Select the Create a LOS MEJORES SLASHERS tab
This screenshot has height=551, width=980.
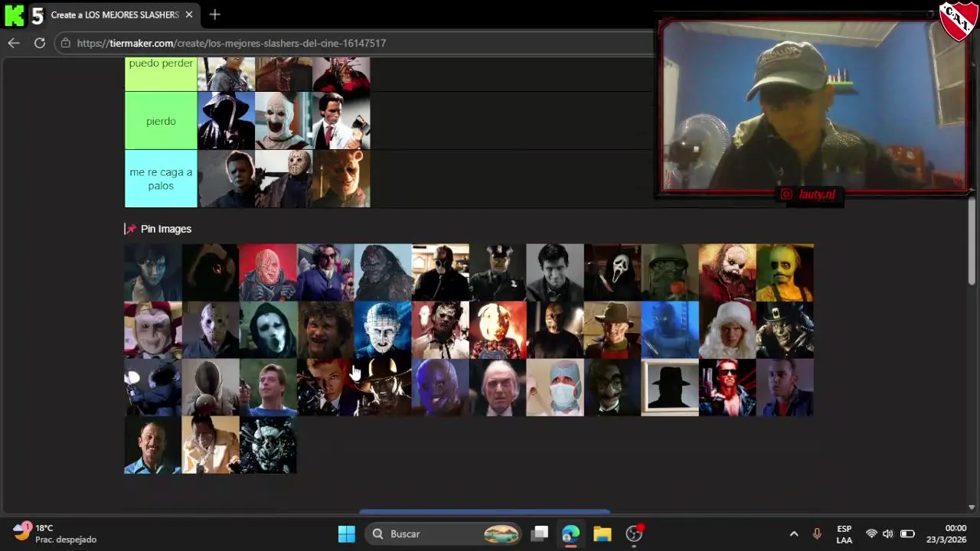(x=113, y=15)
